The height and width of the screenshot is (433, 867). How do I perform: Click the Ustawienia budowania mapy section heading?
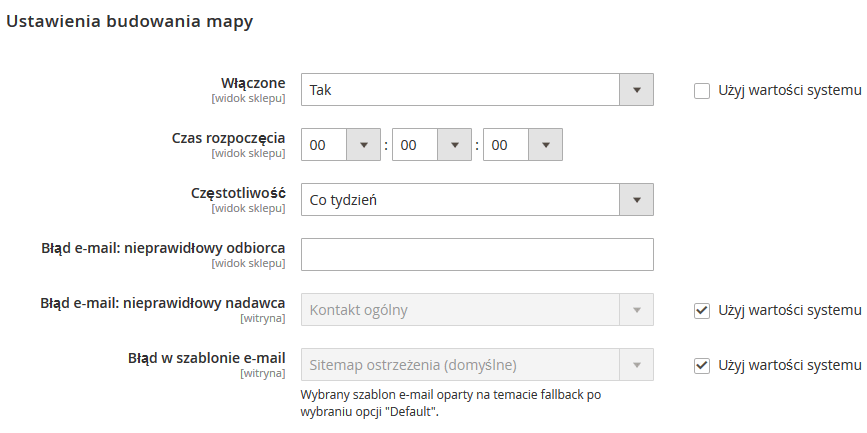click(x=130, y=21)
